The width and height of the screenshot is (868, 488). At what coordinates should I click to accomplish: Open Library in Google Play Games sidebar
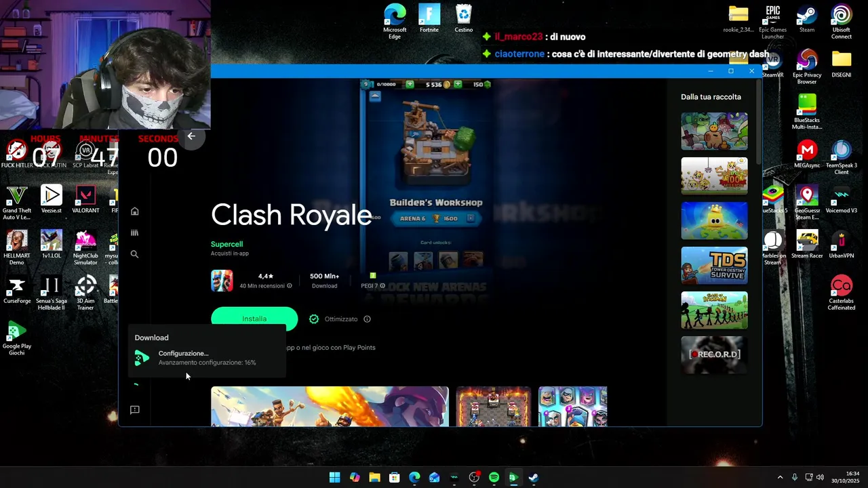pyautogui.click(x=134, y=232)
